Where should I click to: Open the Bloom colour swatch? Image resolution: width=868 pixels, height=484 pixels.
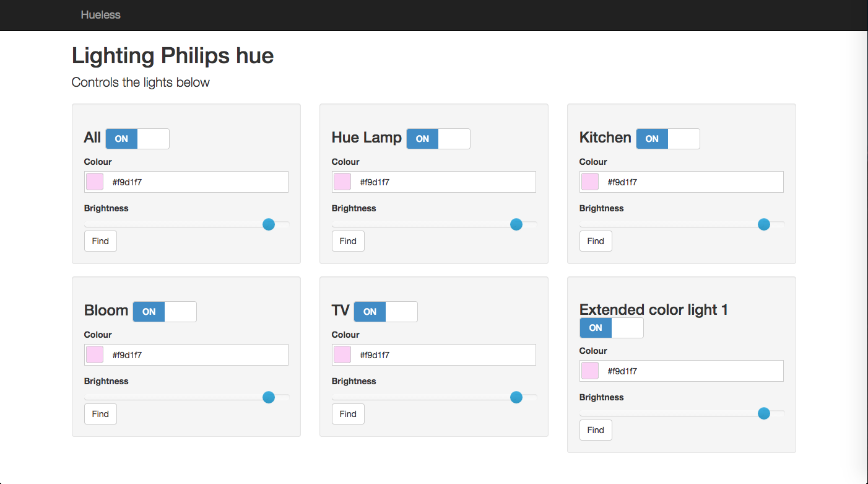(x=95, y=355)
